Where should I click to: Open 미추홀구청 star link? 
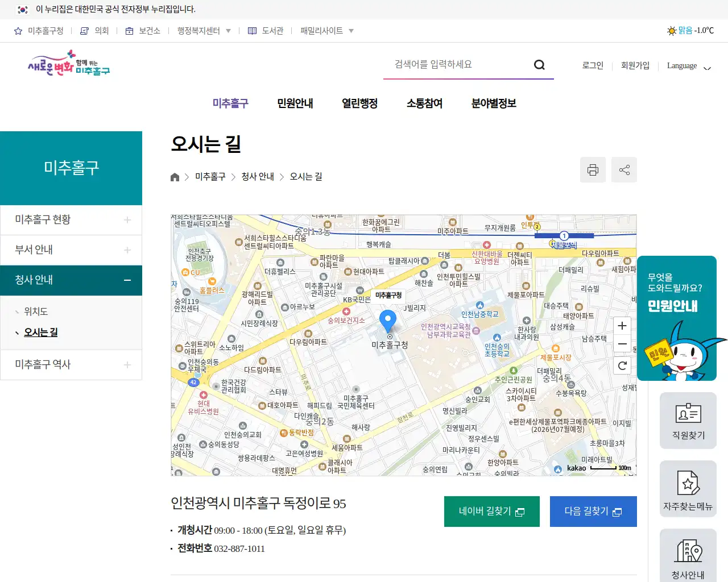pyautogui.click(x=39, y=31)
